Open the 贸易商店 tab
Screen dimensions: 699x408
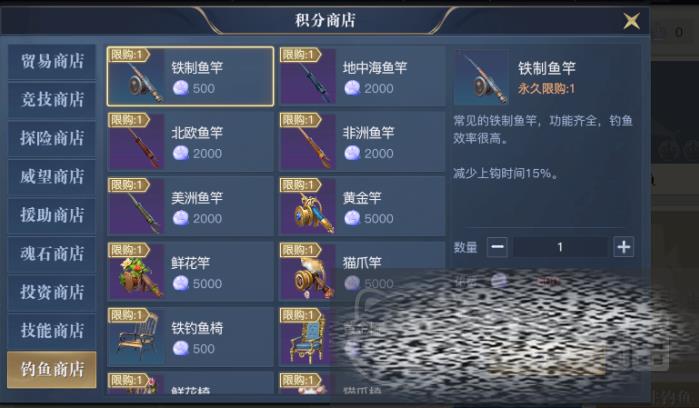pos(52,62)
